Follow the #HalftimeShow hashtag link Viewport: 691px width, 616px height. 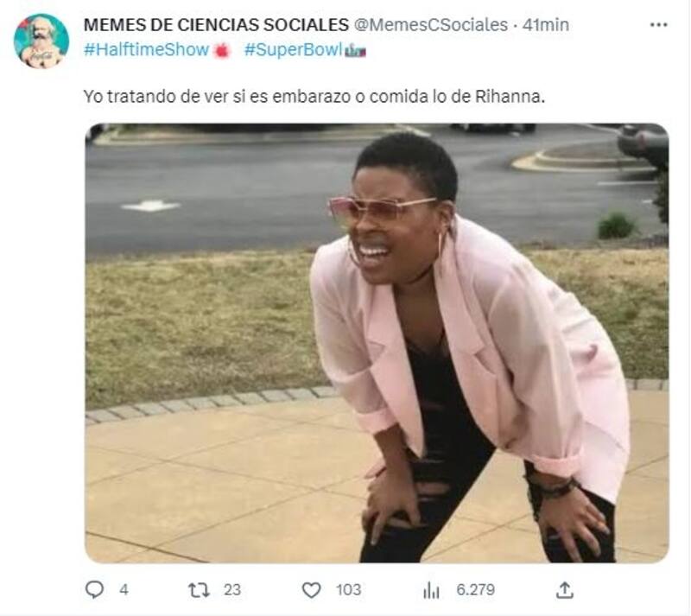point(146,50)
